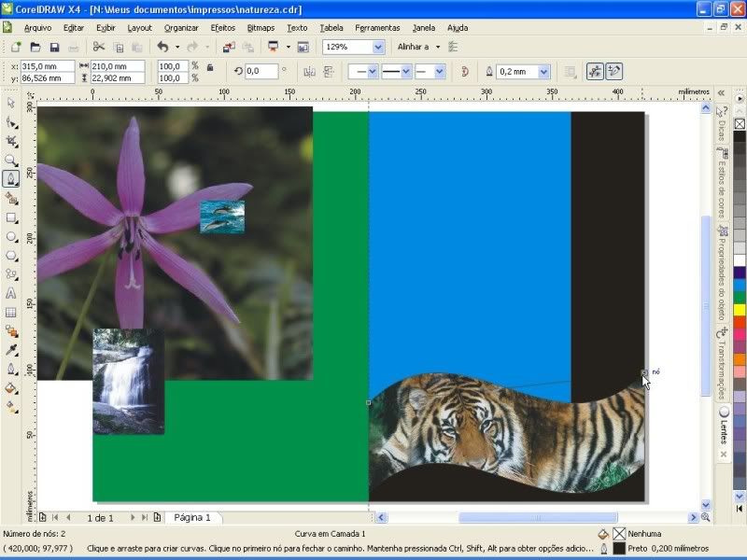Viewport: 747px width, 560px height.
Task: Click the rotation angle input field
Action: coord(261,71)
